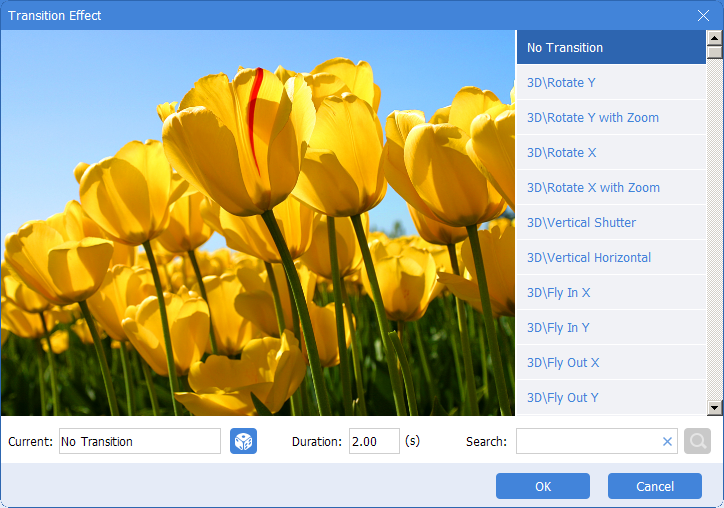Select the No Transition list item

610,47
